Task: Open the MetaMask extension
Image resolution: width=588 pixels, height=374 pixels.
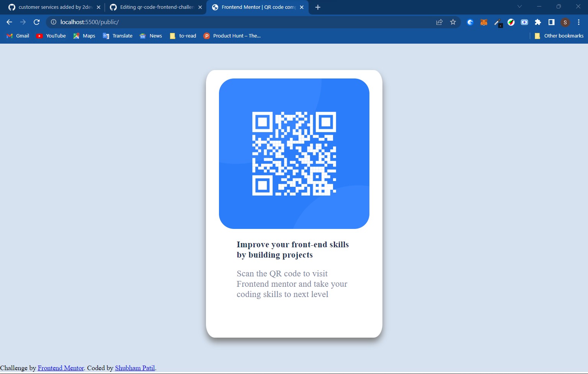Action: [x=483, y=22]
